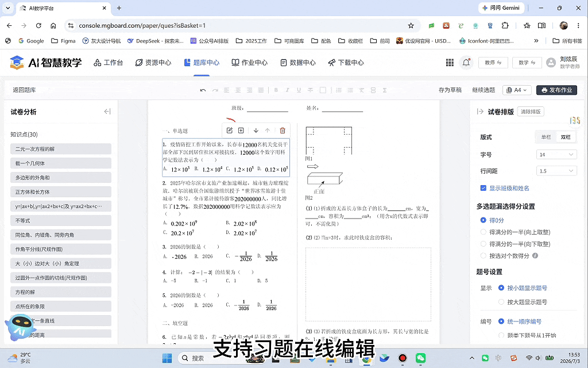The height and width of the screenshot is (368, 588).
Task: Open the apps grid icon
Action: click(x=450, y=62)
